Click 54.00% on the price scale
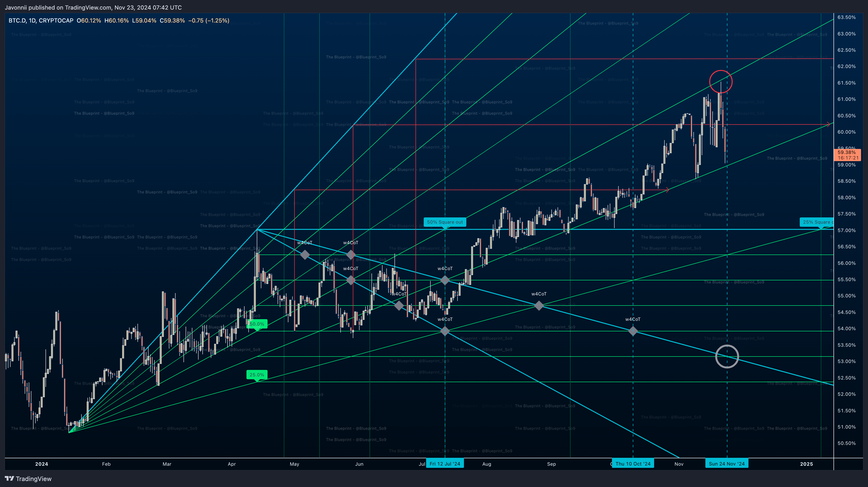Image resolution: width=868 pixels, height=487 pixels. point(846,329)
